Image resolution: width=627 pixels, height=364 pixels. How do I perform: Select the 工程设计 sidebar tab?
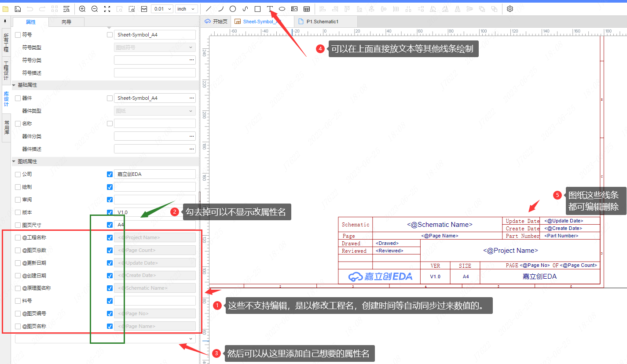(6, 71)
